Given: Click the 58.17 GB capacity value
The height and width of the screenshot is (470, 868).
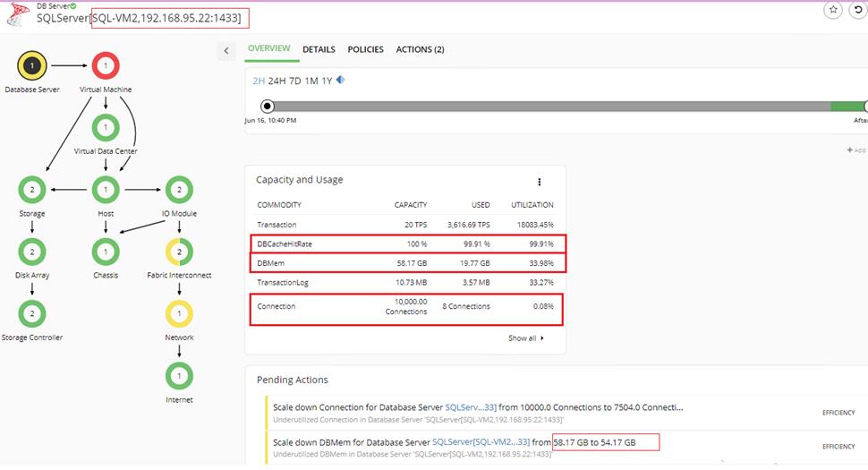Looking at the screenshot, I should pos(412,263).
